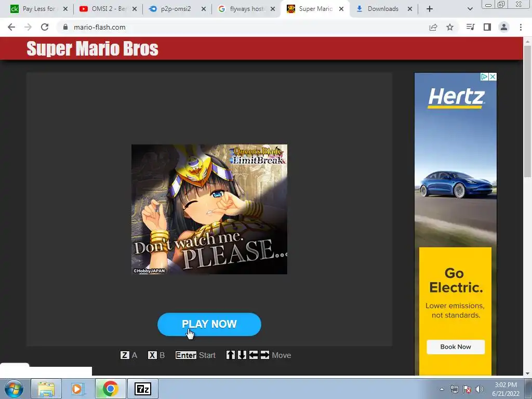
Task: Close the Downloads tab
Action: click(410, 9)
